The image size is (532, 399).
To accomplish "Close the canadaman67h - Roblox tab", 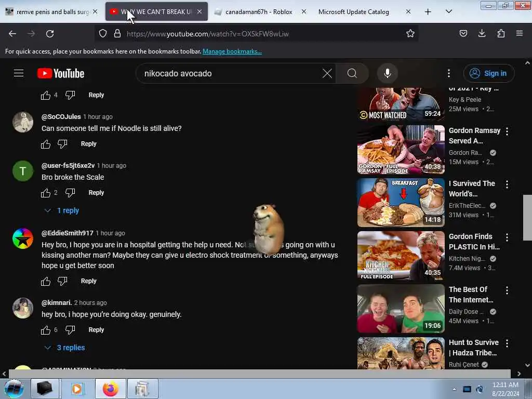I will (303, 12).
